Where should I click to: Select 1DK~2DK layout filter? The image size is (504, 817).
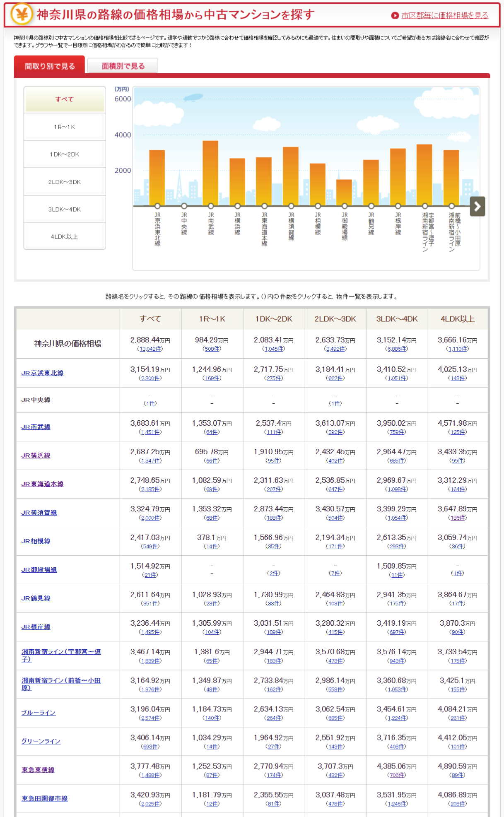click(65, 154)
